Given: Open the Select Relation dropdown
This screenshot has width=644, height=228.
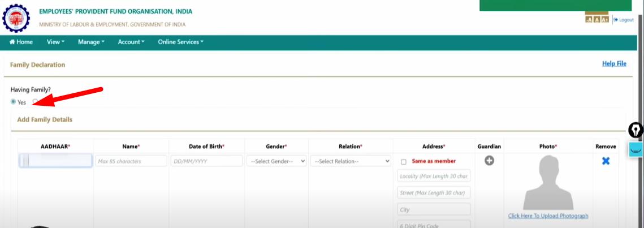Looking at the screenshot, I should tap(351, 161).
